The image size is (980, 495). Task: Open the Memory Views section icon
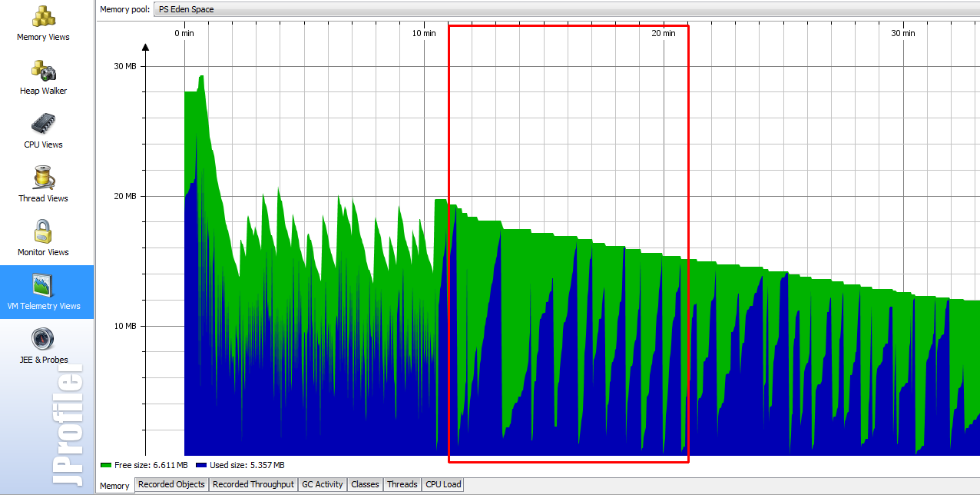pyautogui.click(x=43, y=17)
